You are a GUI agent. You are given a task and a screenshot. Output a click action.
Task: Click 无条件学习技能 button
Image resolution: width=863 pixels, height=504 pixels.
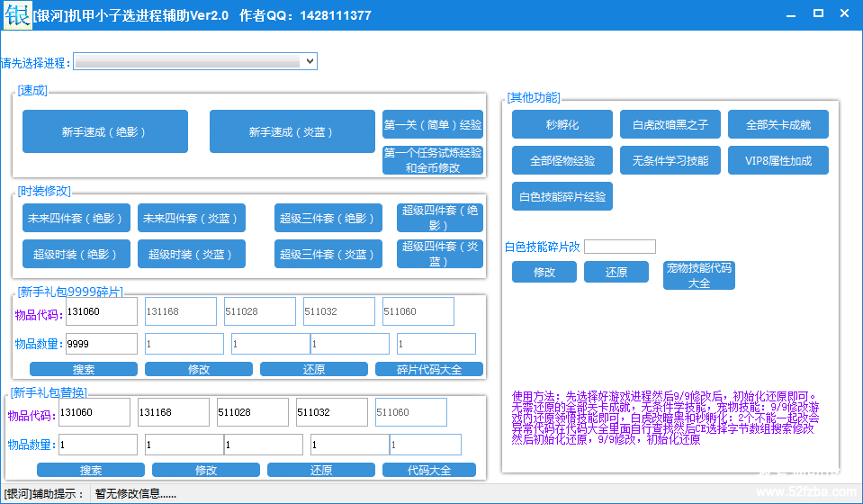click(x=670, y=160)
